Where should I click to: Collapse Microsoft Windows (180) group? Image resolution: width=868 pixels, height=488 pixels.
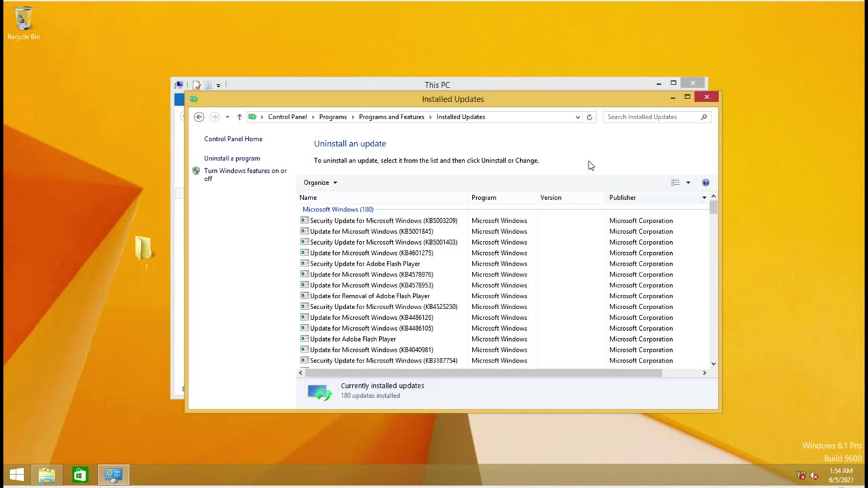338,209
